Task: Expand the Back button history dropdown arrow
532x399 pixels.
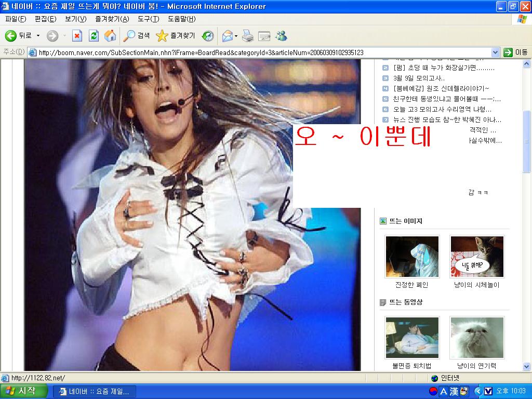Action: [x=38, y=36]
